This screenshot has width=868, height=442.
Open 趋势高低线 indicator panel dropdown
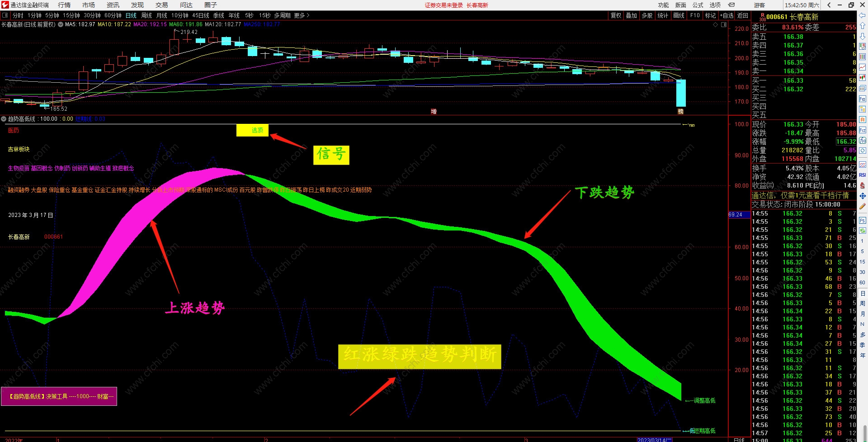4,119
